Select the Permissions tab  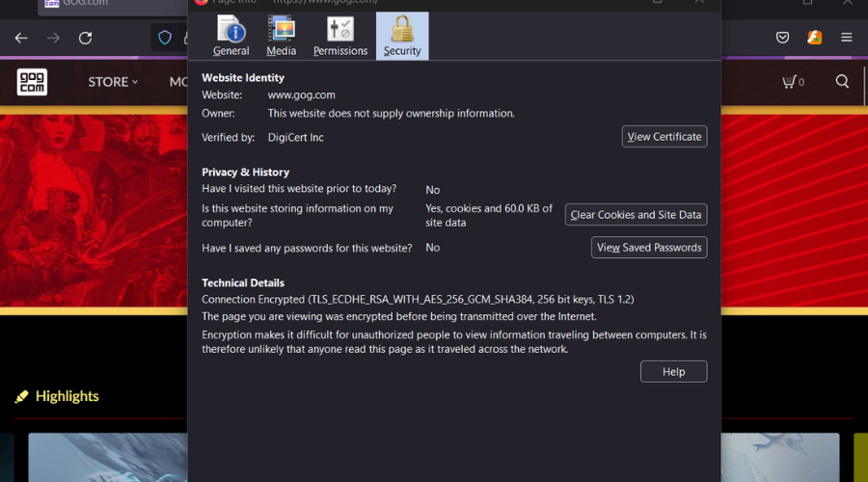click(x=339, y=36)
